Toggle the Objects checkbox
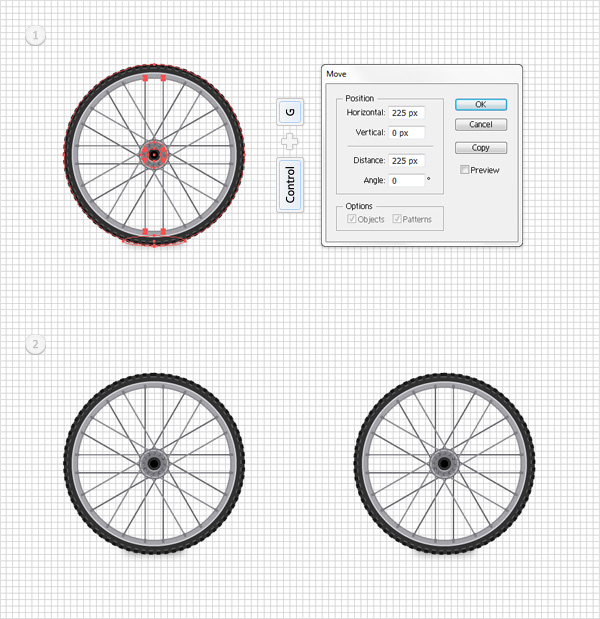This screenshot has width=600, height=619. [351, 219]
